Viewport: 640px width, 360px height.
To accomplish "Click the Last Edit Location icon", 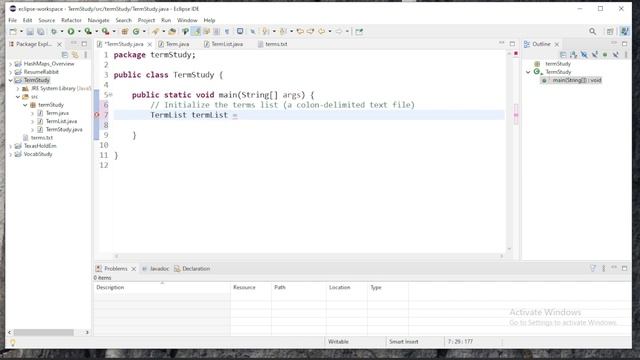I will 300,31.
